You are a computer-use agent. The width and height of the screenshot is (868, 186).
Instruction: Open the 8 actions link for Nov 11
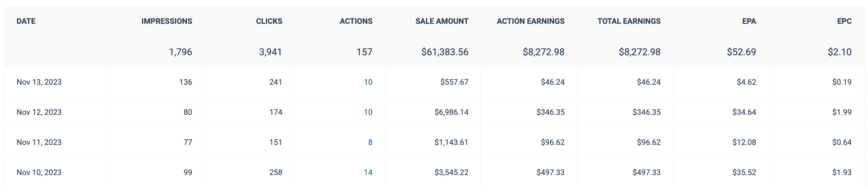[x=370, y=142]
